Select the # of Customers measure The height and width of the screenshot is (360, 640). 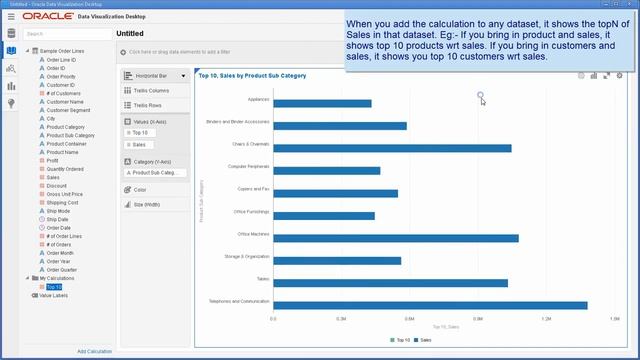click(63, 93)
